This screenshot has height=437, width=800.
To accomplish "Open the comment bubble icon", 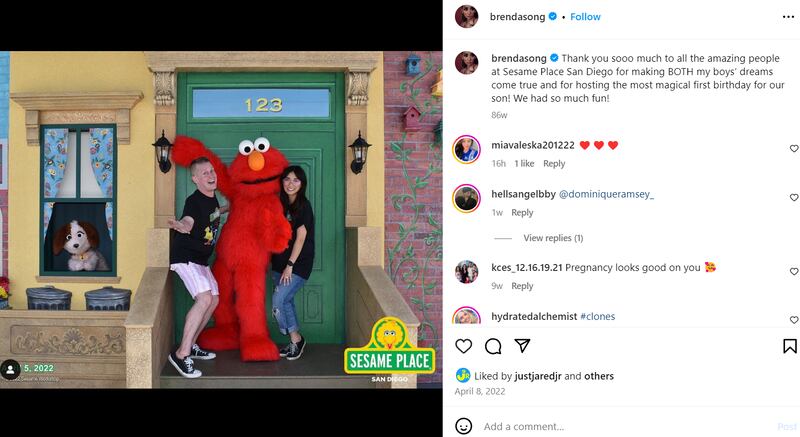I will pos(493,346).
